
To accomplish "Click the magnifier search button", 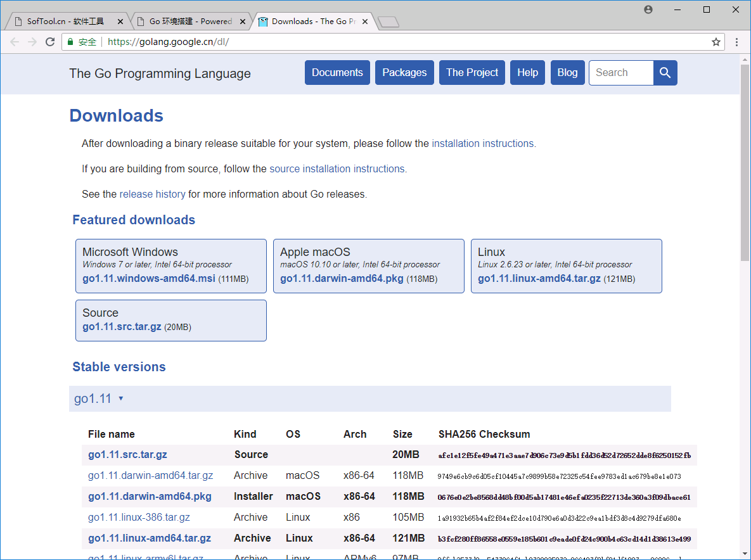I will point(665,73).
